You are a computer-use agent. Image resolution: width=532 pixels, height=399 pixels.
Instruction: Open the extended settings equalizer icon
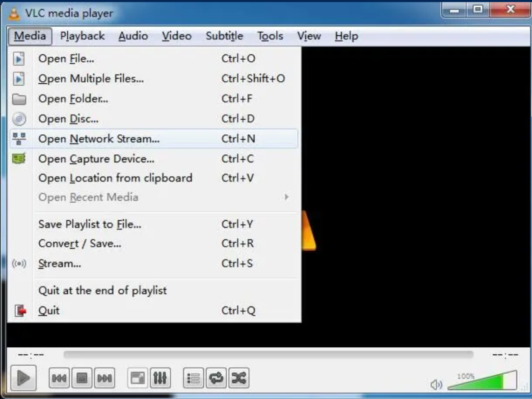[x=160, y=378]
